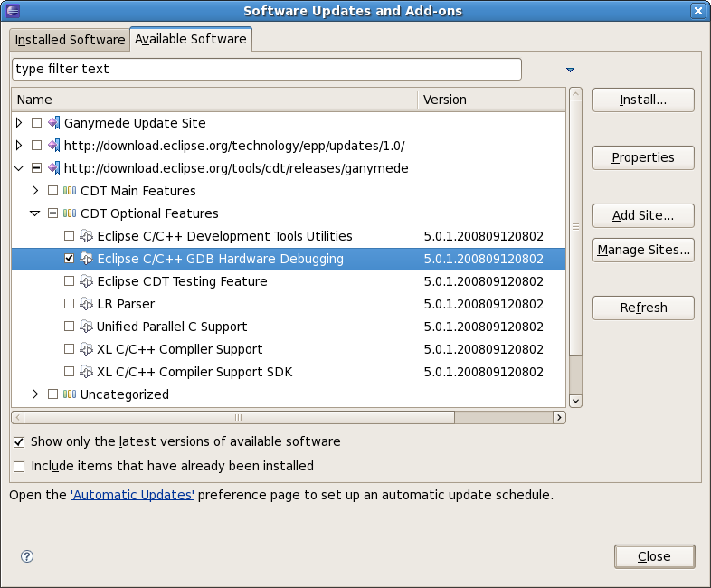Click the horizontal scrollbar thumb
Viewport: 711px width, 588px height.
tap(239, 417)
